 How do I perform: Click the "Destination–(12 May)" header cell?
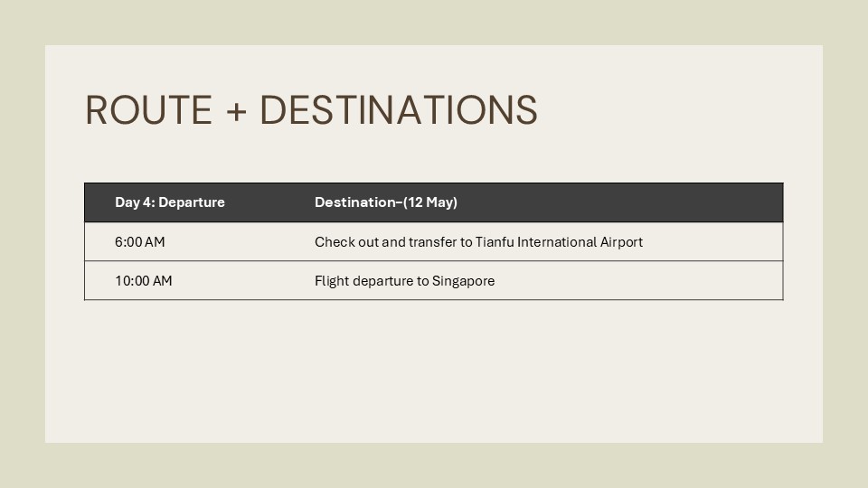click(386, 202)
